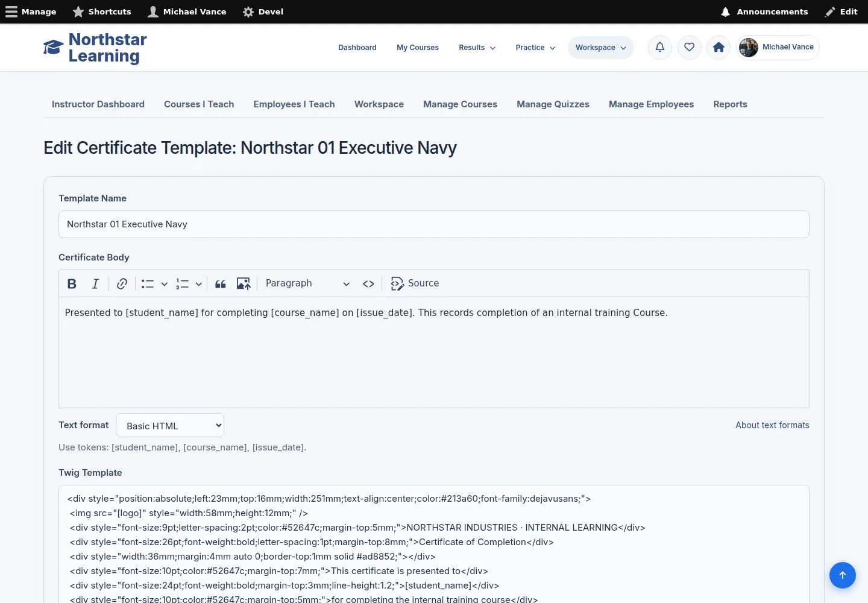Expand numbered list style options arrow
Image resolution: width=868 pixels, height=603 pixels.
[x=198, y=283]
